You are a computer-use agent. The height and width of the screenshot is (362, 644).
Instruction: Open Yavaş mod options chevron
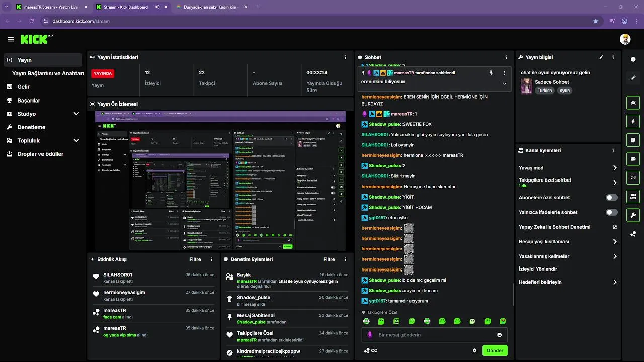(x=615, y=168)
